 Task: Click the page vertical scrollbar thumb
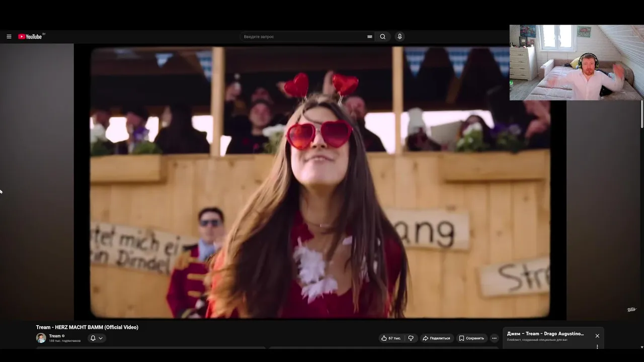click(641, 114)
